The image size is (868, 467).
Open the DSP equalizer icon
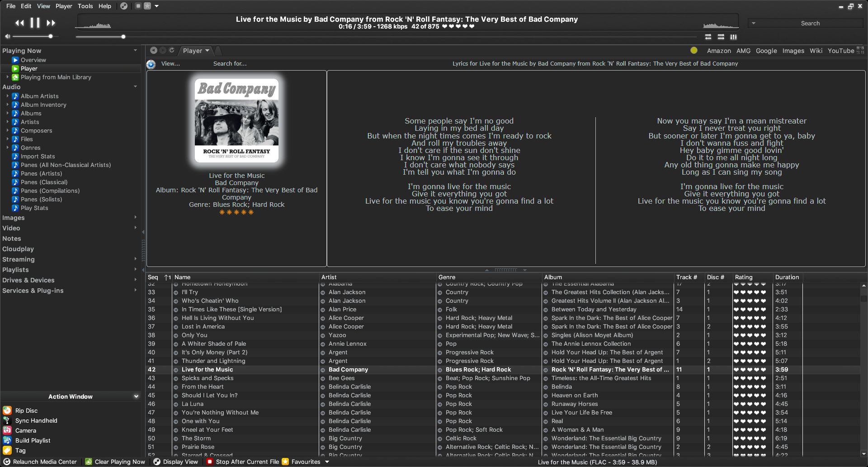[733, 37]
